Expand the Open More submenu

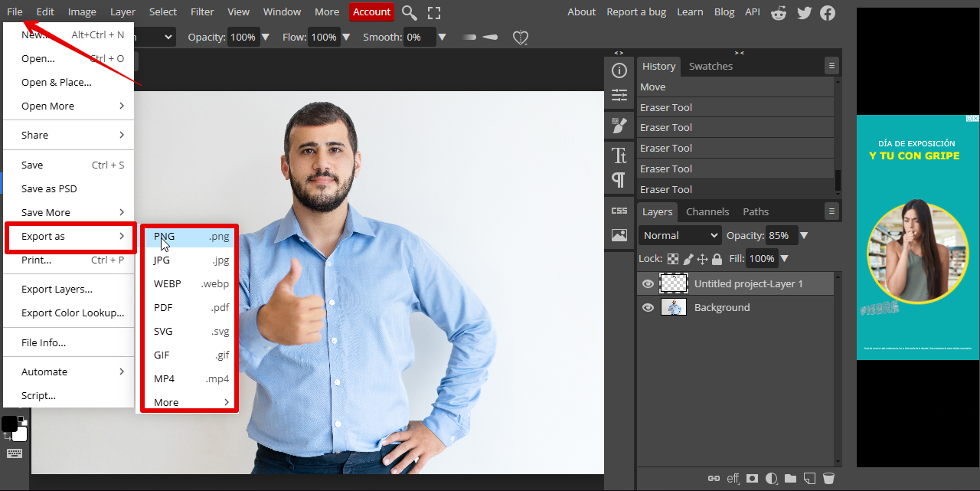pos(69,106)
